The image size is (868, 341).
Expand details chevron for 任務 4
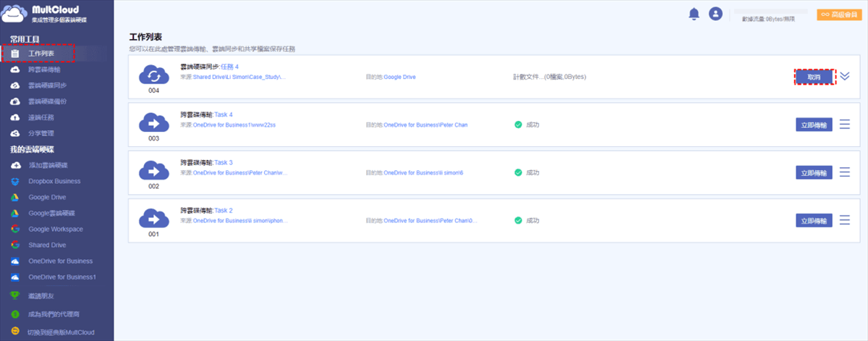tap(846, 77)
